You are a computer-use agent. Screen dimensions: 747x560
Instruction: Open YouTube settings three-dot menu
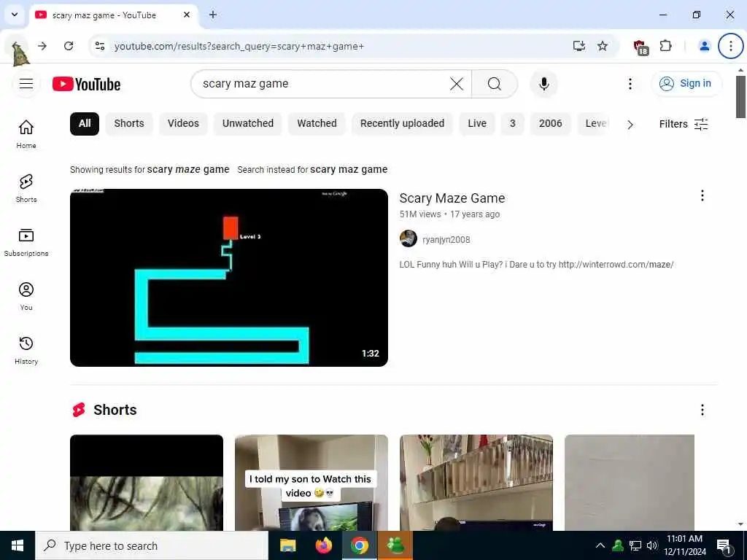point(630,84)
